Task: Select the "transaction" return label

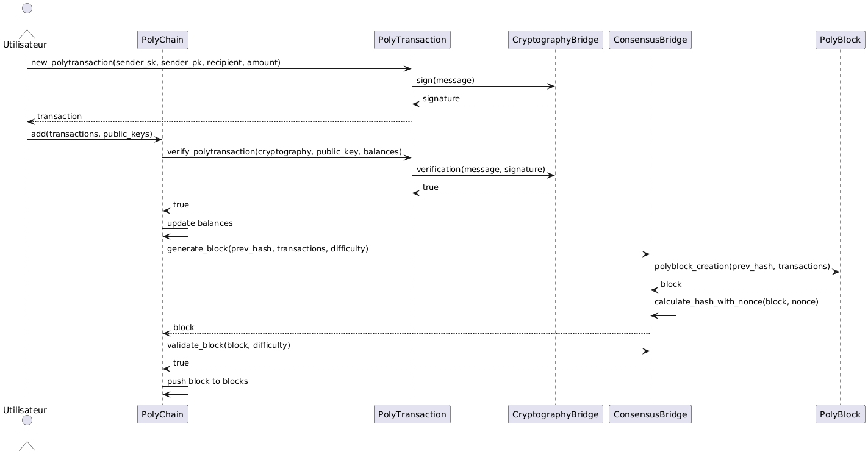Action: (x=59, y=117)
